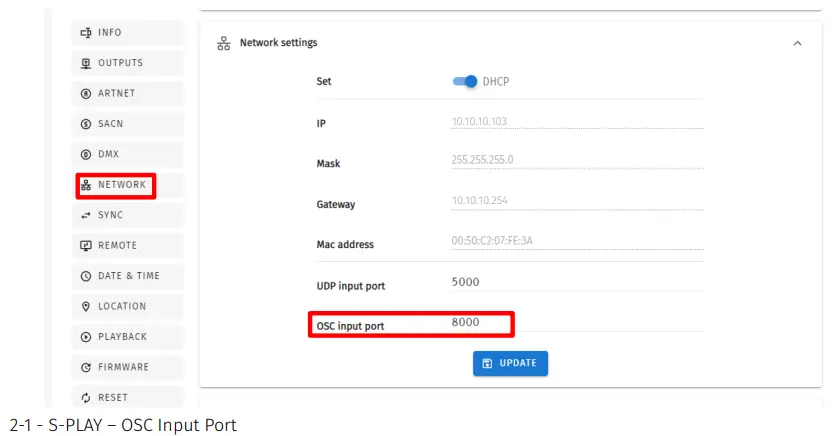Click the Location pin icon

tap(86, 307)
